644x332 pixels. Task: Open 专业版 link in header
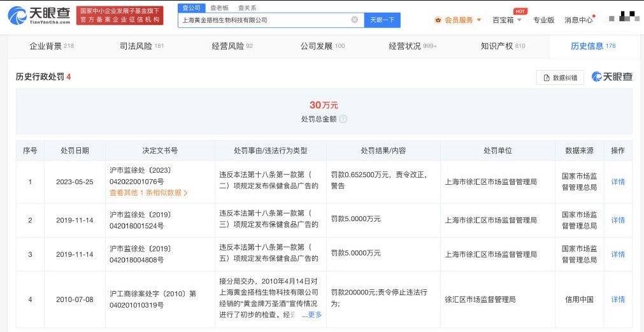point(543,20)
